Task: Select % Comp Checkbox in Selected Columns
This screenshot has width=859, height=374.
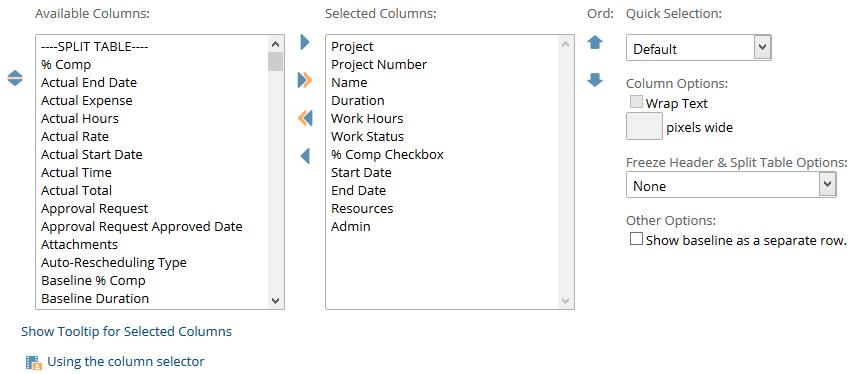Action: pos(387,154)
